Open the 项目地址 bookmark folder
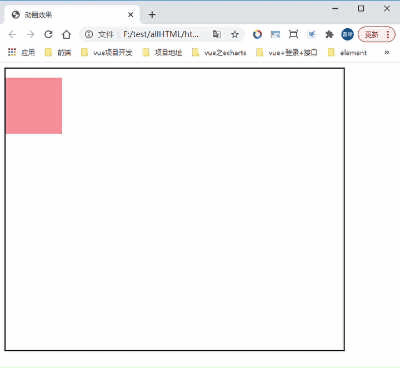This screenshot has width=400, height=368. click(x=162, y=52)
